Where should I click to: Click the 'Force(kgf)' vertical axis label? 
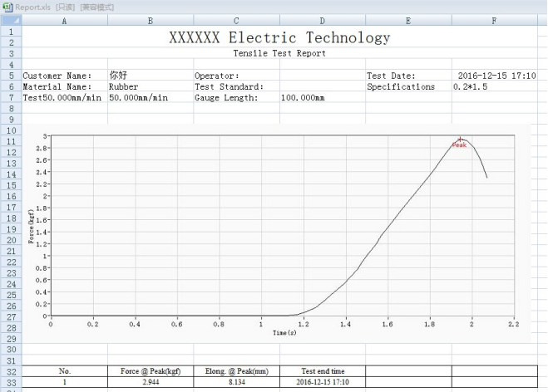tap(32, 226)
